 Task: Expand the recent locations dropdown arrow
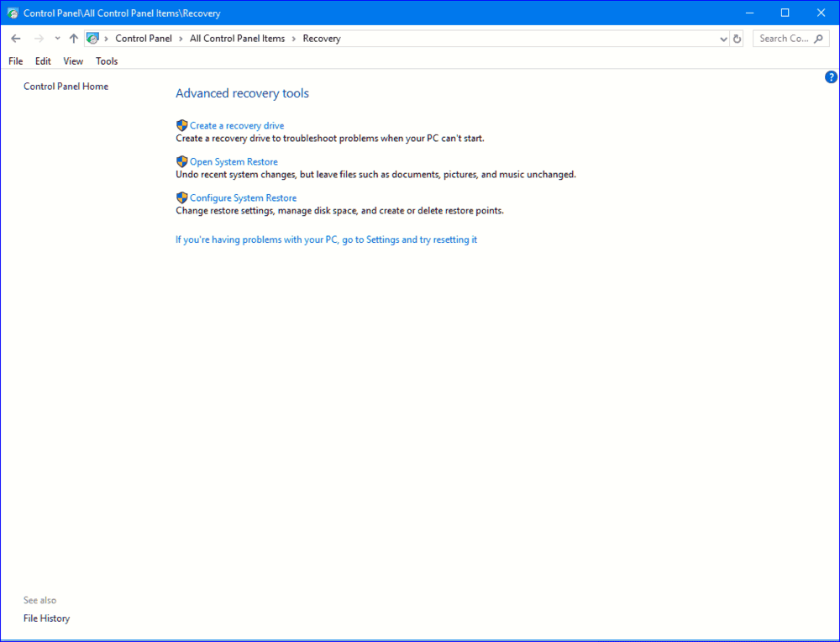tap(57, 39)
